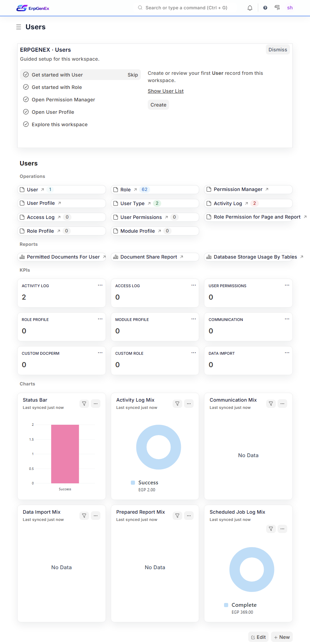
Task: Open the notifications bell icon
Action: coord(250,8)
